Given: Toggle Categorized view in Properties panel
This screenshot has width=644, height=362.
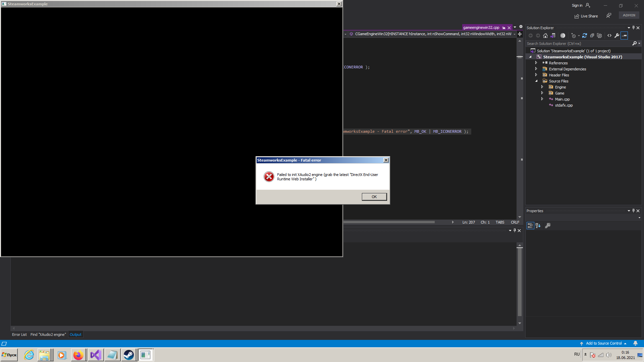Looking at the screenshot, I should tap(530, 226).
